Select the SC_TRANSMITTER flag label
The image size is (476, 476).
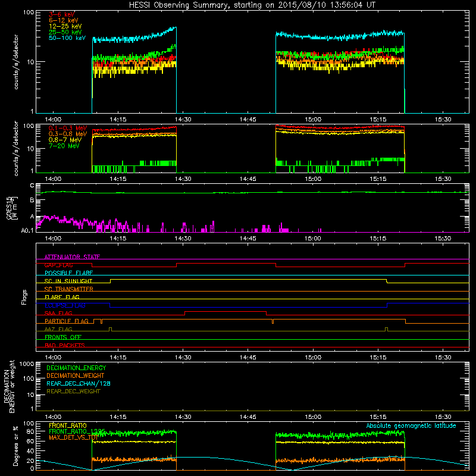click(68, 289)
